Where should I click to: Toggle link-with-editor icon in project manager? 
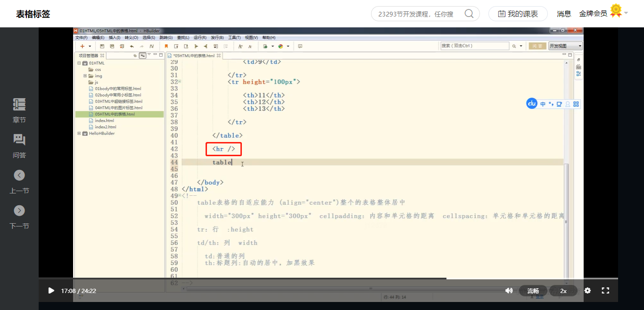pos(142,56)
